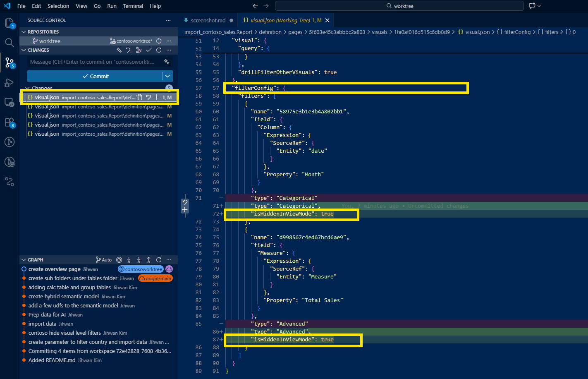588x379 pixels.
Task: Select the "contoso hide visual level filters" commit
Action: point(65,333)
